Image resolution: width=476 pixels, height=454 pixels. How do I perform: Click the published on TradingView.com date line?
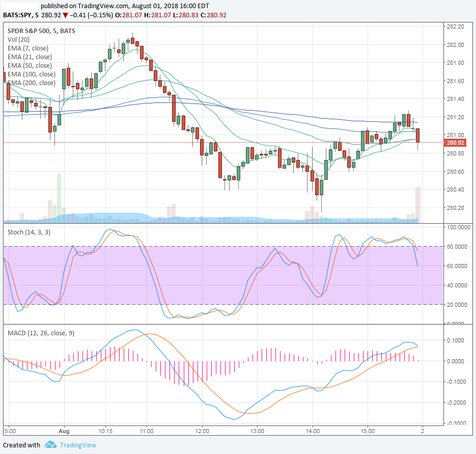[125, 6]
